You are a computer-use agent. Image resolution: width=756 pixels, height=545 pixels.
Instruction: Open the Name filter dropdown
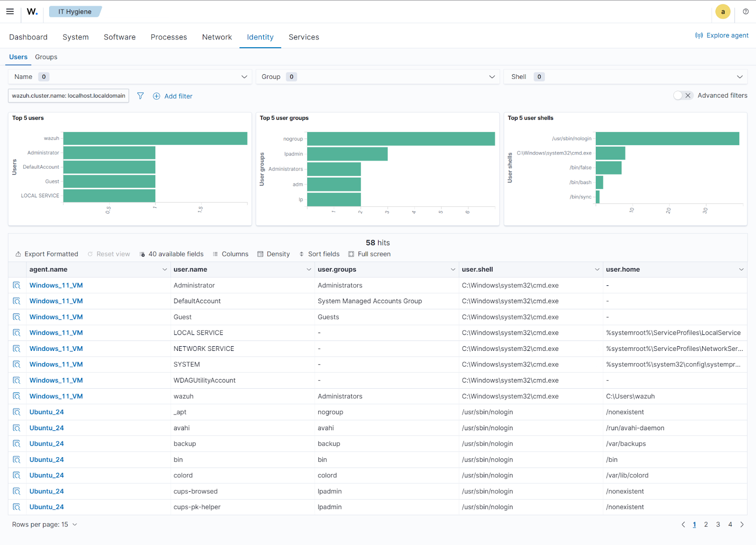tap(244, 77)
